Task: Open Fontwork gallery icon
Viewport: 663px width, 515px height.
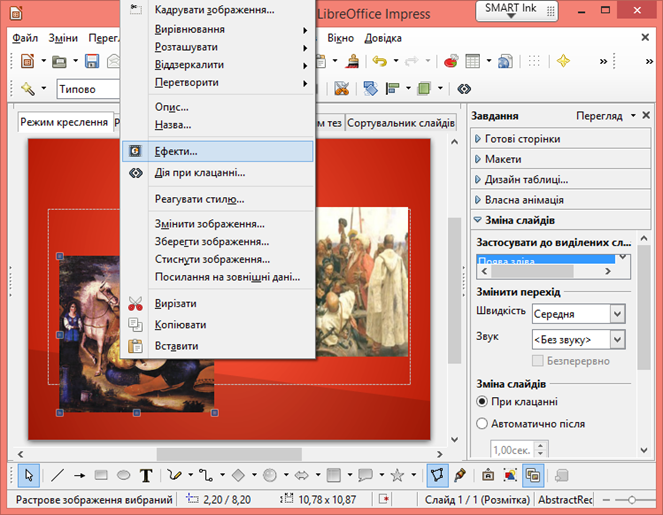Action: tap(488, 475)
